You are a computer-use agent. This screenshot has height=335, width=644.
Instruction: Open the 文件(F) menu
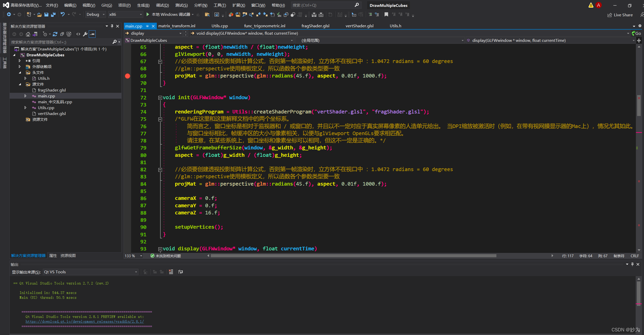click(x=52, y=5)
